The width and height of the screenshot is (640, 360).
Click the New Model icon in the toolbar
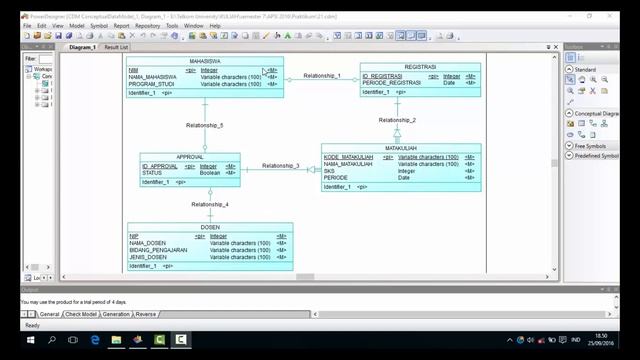(x=27, y=36)
